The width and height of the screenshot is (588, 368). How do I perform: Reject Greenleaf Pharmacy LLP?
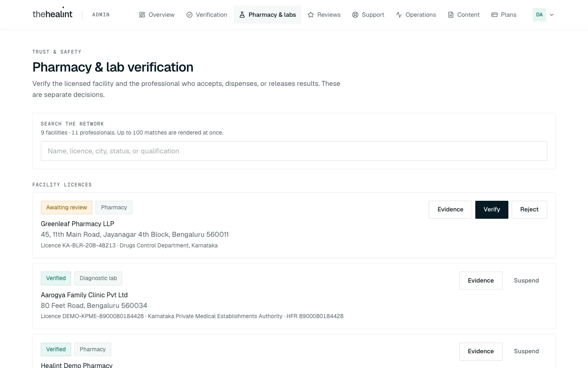(x=529, y=210)
